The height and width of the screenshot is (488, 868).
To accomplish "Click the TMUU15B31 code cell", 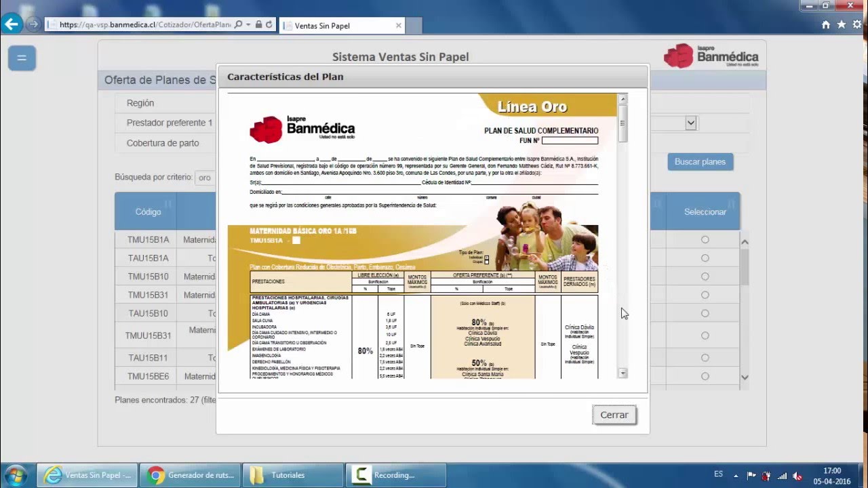I will click(148, 335).
